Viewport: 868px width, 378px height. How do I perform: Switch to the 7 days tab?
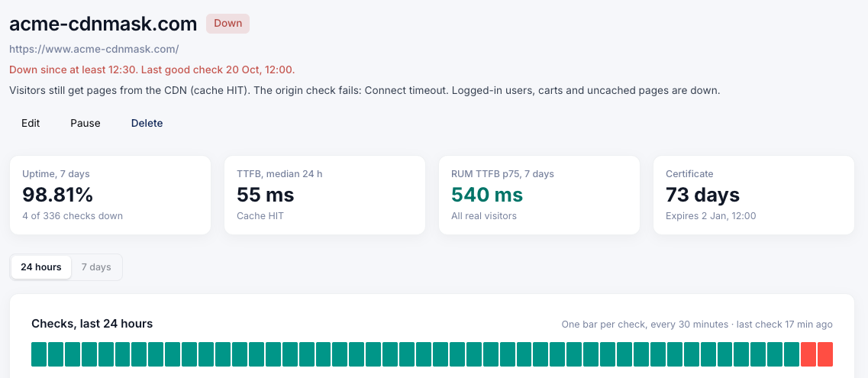(96, 267)
